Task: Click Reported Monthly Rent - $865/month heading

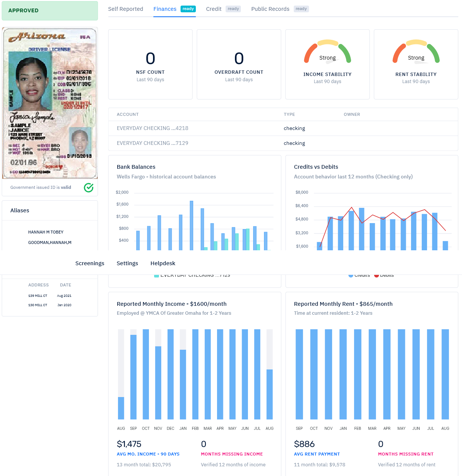Action: point(343,304)
